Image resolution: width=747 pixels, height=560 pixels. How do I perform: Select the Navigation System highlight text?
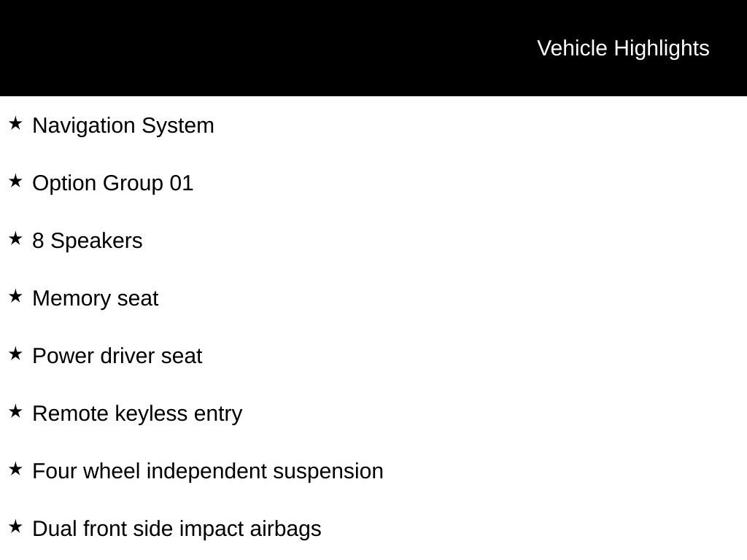point(123,126)
